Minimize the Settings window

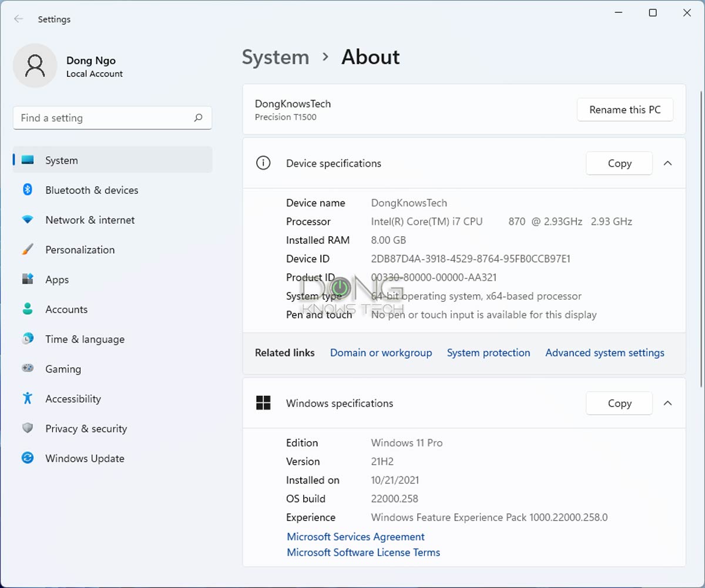click(618, 13)
